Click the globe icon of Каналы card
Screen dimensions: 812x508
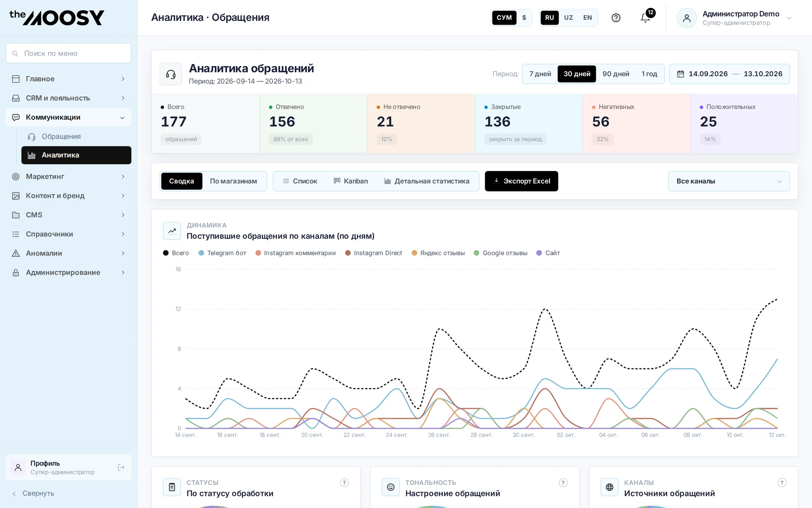point(609,487)
